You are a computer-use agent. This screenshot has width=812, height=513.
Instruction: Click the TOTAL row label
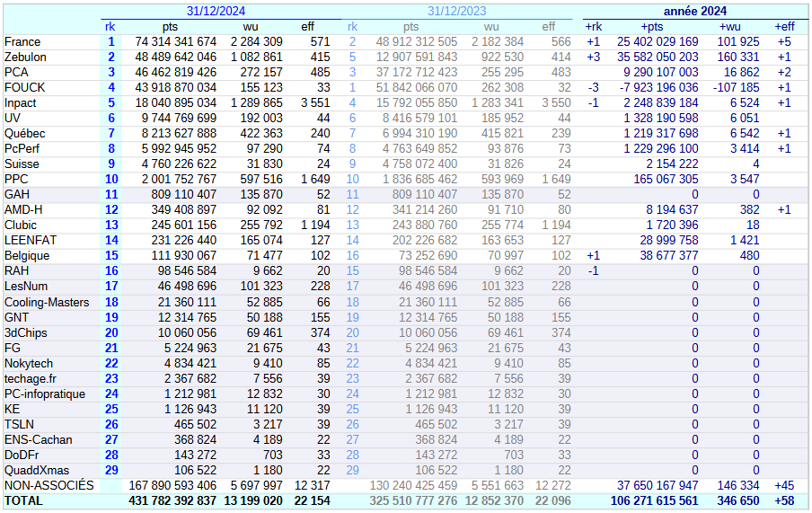click(23, 501)
